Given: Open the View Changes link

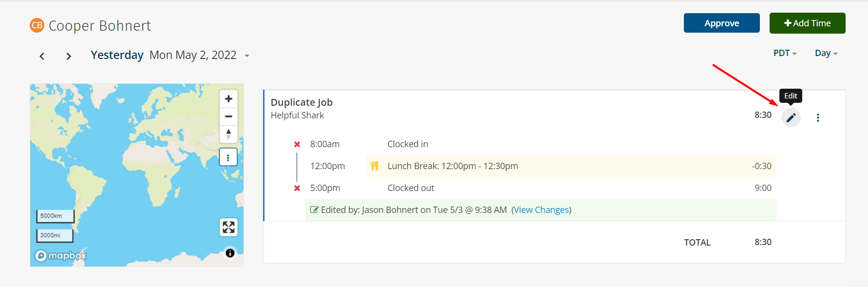Looking at the screenshot, I should click(x=541, y=210).
